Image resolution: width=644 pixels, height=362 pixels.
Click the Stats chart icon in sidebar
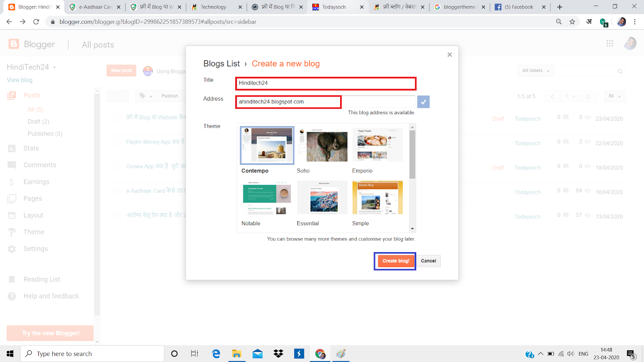[x=12, y=148]
